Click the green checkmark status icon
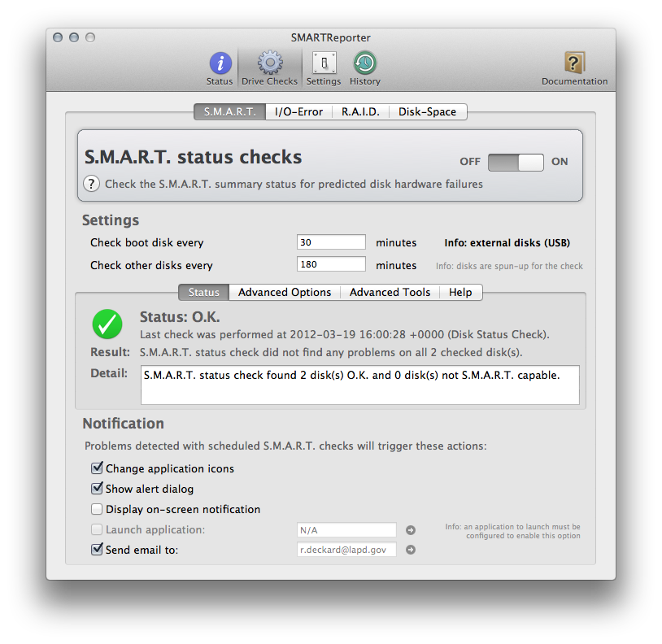Screen dimensions: 662x644 [x=107, y=324]
